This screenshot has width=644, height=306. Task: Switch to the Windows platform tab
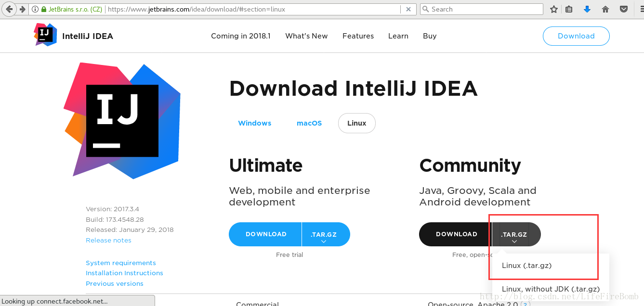tap(255, 123)
